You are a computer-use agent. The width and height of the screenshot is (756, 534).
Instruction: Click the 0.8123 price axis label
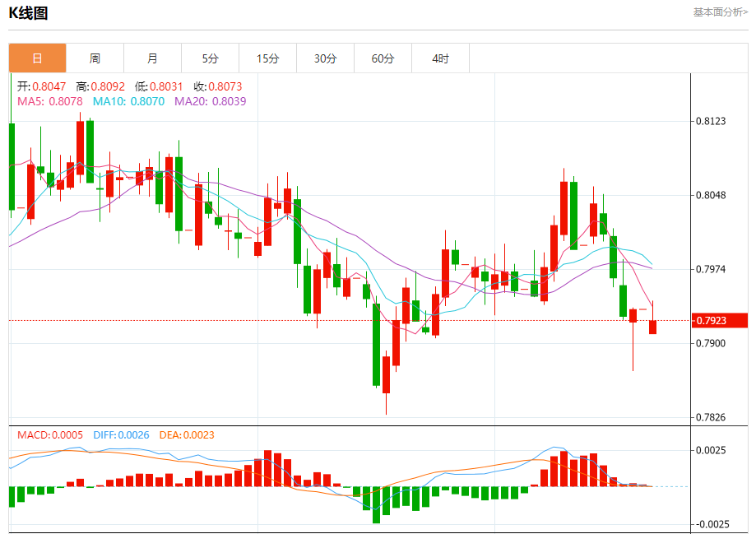coord(711,121)
